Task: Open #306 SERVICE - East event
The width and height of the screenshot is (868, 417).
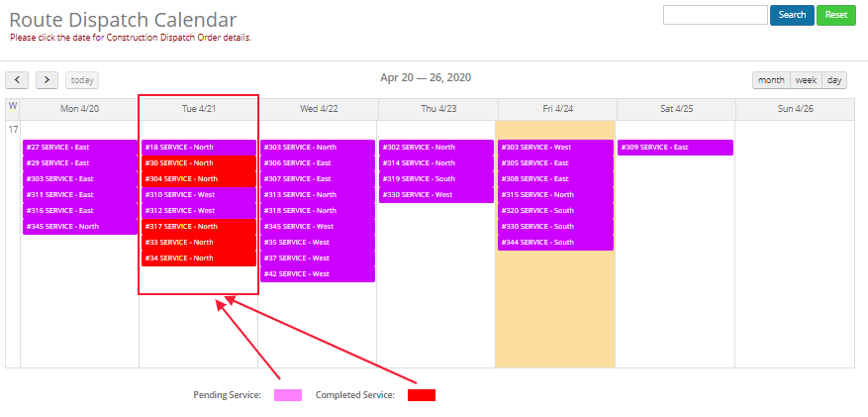Action: [318, 163]
